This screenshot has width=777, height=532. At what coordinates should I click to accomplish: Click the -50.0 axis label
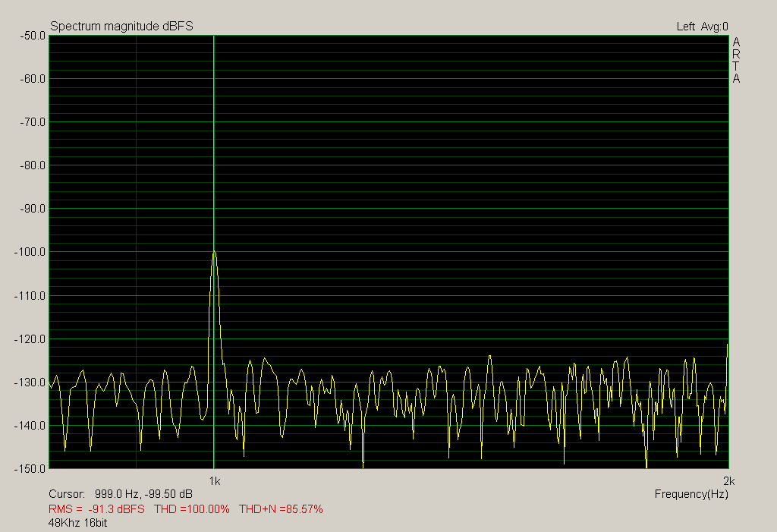[33, 36]
